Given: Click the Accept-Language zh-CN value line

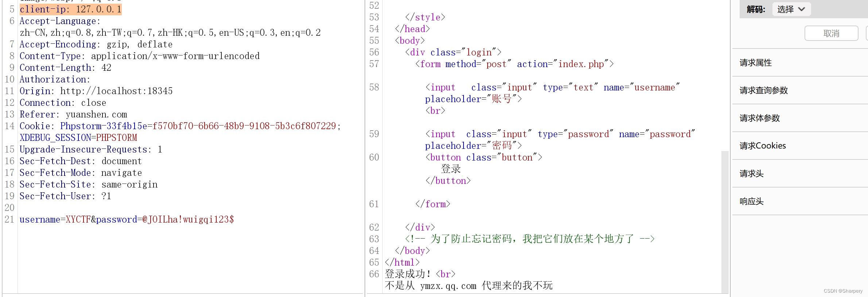Looking at the screenshot, I should click(170, 33).
